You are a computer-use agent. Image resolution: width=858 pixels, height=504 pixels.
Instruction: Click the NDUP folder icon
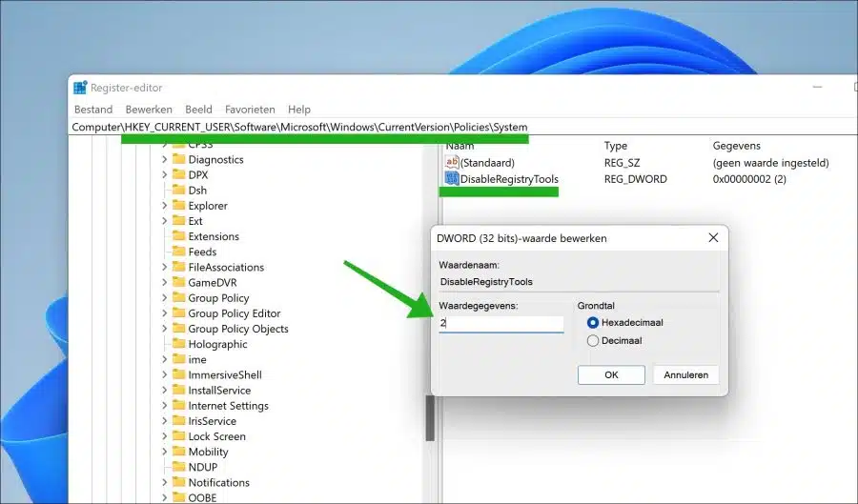(179, 467)
